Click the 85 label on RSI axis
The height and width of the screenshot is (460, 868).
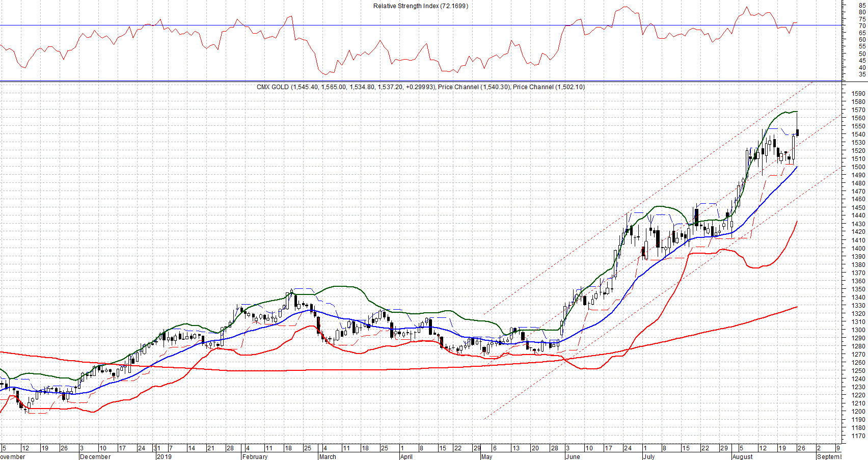862,6
